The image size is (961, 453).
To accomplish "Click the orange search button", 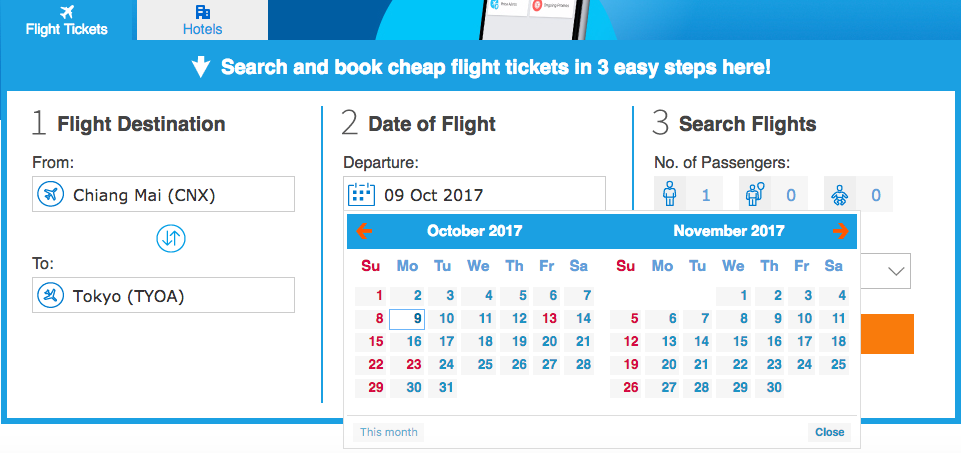I will (x=887, y=334).
